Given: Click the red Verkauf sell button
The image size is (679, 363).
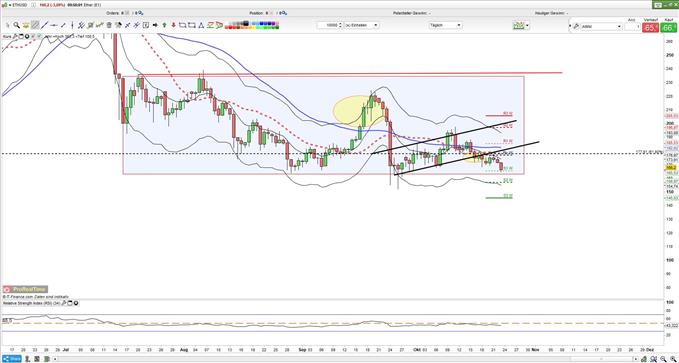Looking at the screenshot, I should (650, 27).
